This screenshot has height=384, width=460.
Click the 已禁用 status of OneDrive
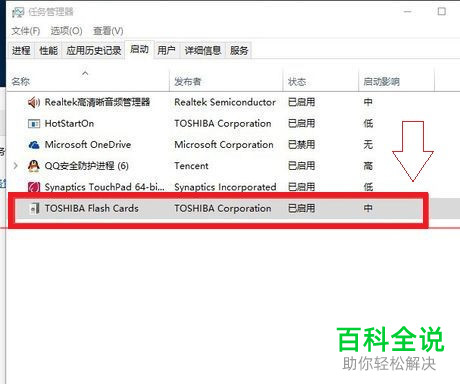301,145
